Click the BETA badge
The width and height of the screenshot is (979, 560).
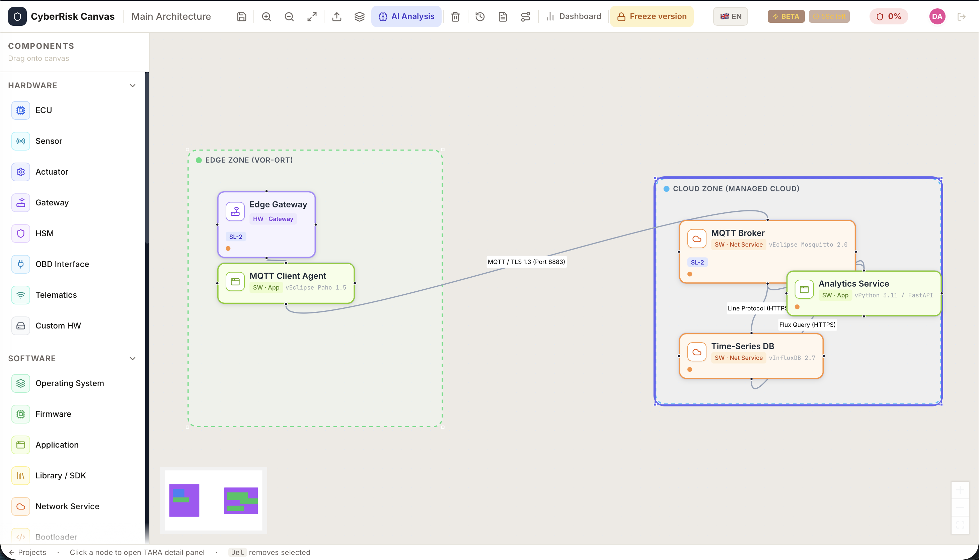click(786, 16)
